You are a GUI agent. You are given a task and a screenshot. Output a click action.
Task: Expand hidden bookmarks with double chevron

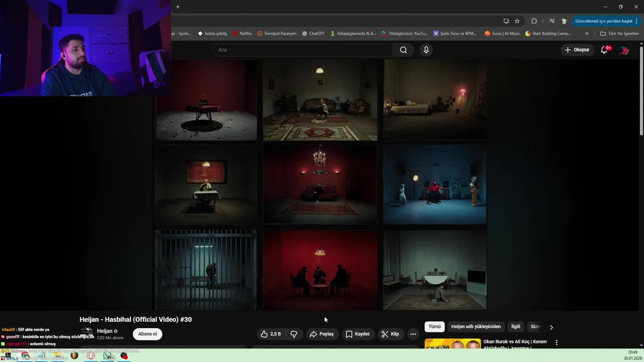tap(587, 34)
